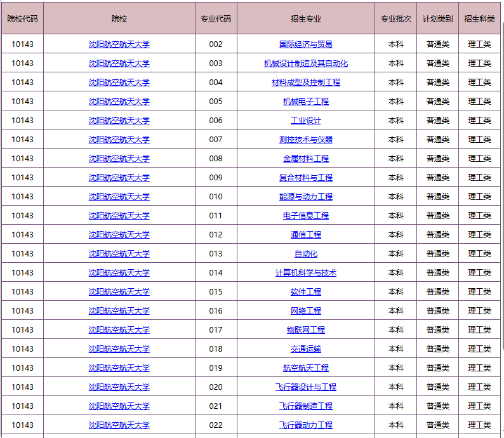Click the 院校代码 column header
Screen dimensions: 504x438
pyautogui.click(x=22, y=19)
